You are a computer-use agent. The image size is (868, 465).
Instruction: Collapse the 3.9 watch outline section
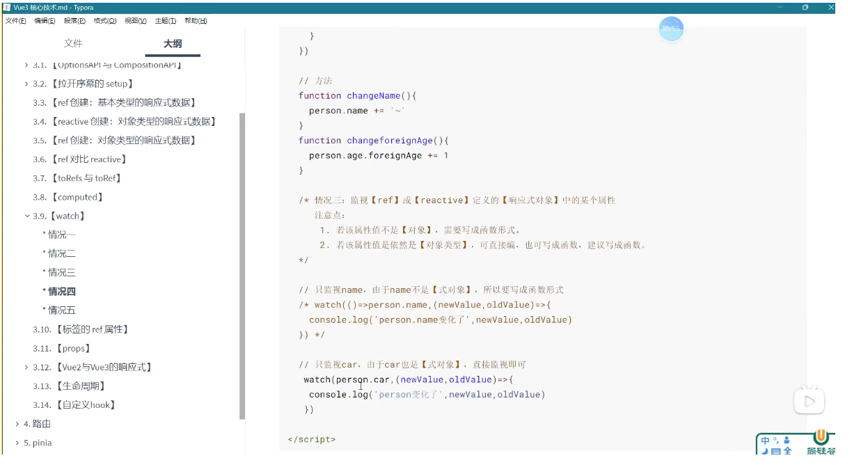click(26, 216)
